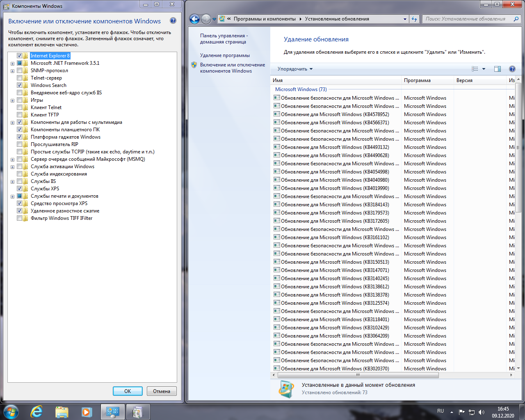
Task: Expand the Microsoft .NET Framework 3.5.1 node
Action: pyautogui.click(x=12, y=64)
